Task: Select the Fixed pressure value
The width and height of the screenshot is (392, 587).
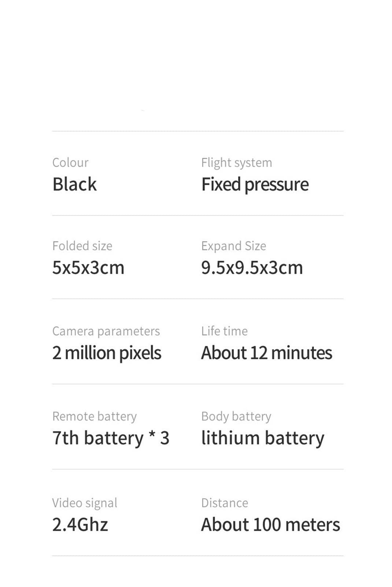Action: 255,184
